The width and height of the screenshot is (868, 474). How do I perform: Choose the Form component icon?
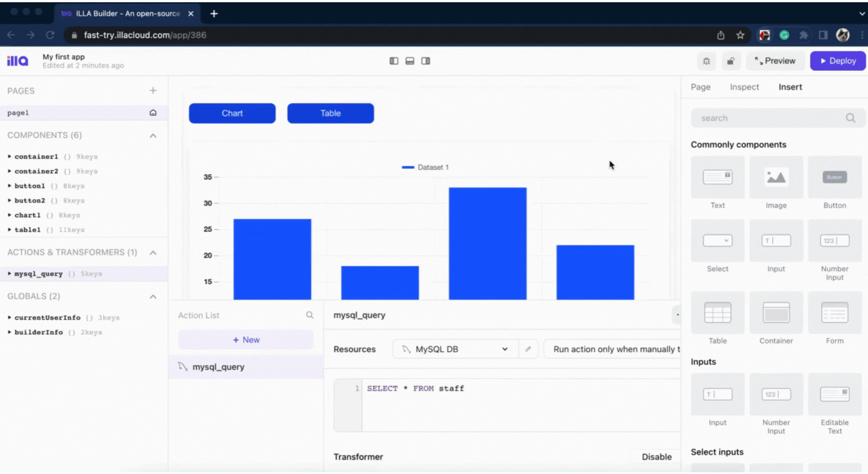(x=835, y=313)
